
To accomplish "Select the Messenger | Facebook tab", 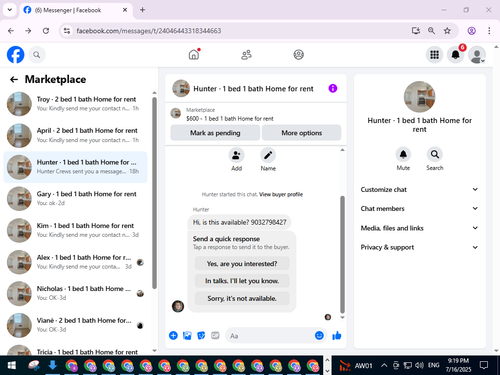I will [76, 10].
